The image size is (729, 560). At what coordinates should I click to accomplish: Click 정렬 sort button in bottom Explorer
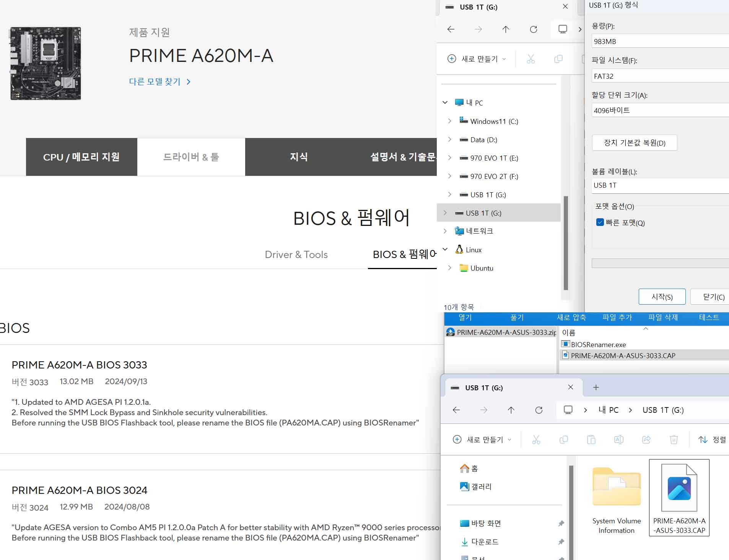(x=712, y=440)
